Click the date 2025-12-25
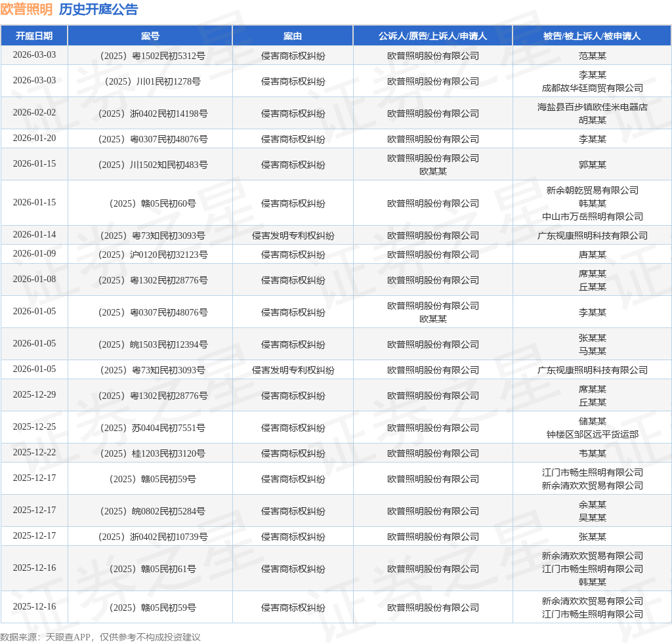672x643 pixels. click(x=34, y=426)
